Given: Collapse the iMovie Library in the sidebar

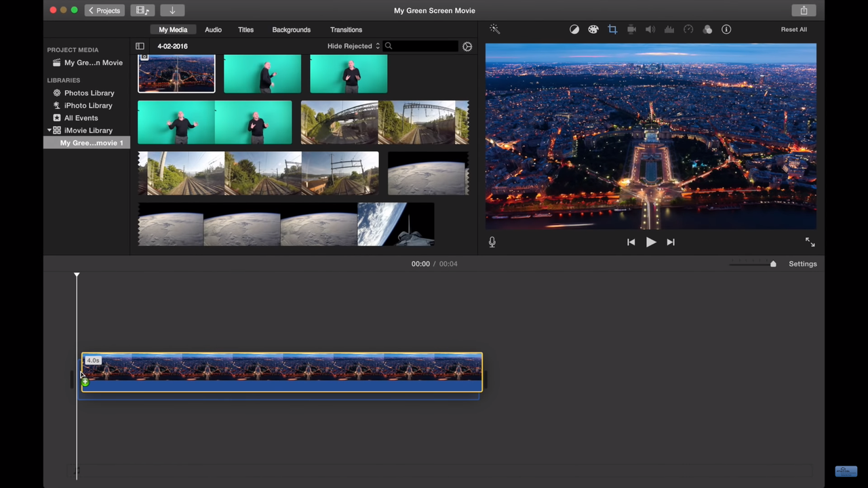Looking at the screenshot, I should [x=50, y=130].
